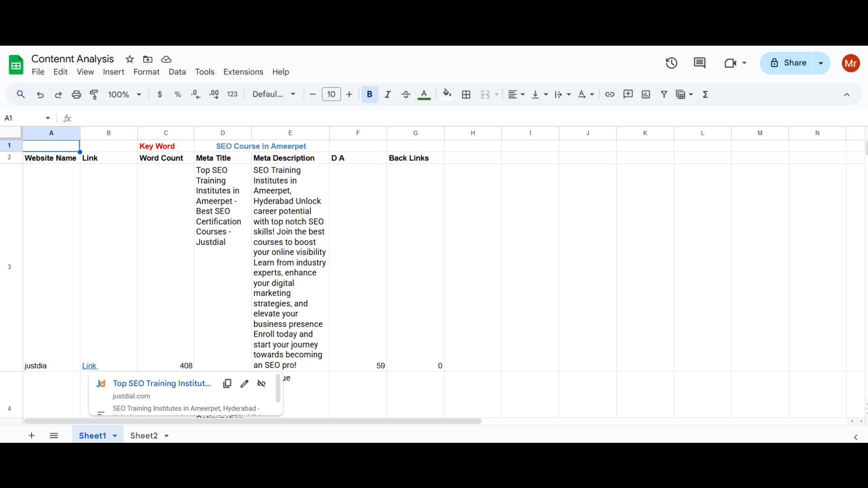868x488 pixels.
Task: Open the Insert menu
Action: (113, 72)
